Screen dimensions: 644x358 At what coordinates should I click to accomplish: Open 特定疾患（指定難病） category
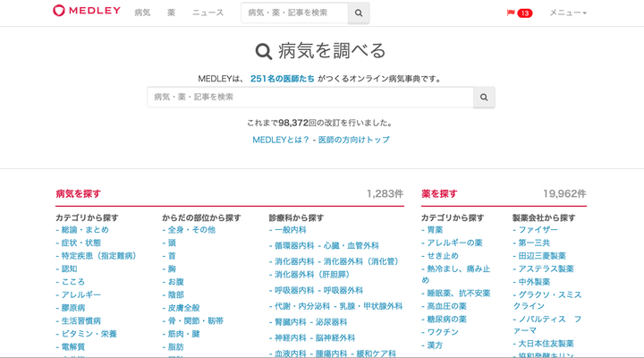tap(98, 256)
